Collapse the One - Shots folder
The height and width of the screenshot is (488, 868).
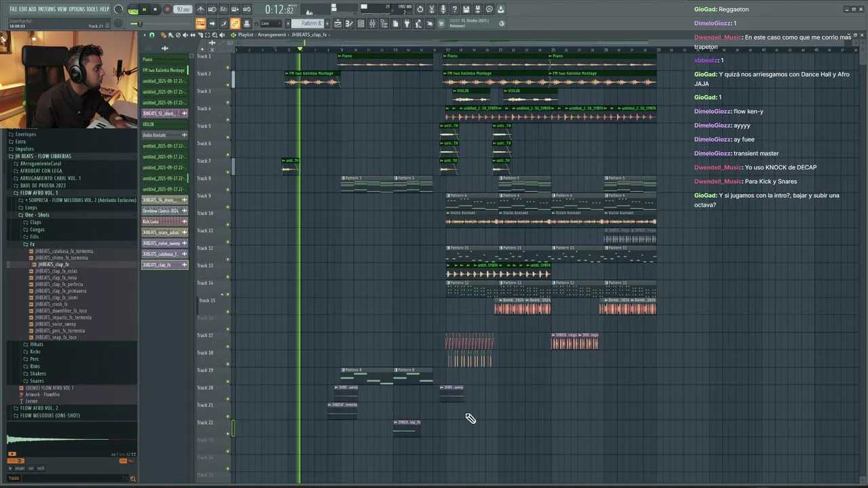[37, 215]
